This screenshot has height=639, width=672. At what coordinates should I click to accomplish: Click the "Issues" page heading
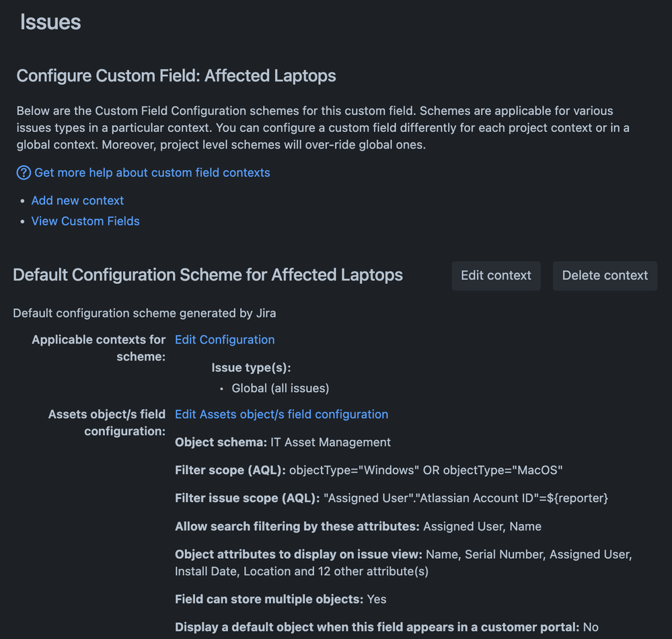coord(50,22)
